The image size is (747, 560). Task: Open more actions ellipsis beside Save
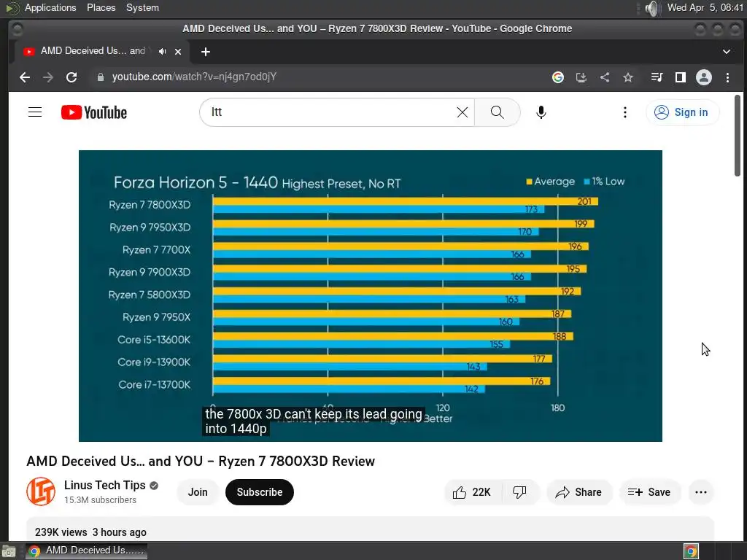(x=701, y=492)
